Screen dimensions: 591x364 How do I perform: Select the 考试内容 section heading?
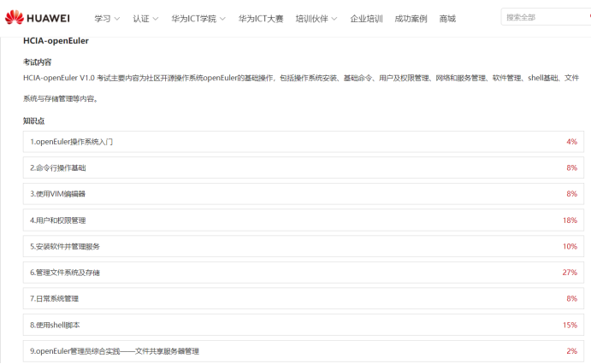tap(37, 62)
